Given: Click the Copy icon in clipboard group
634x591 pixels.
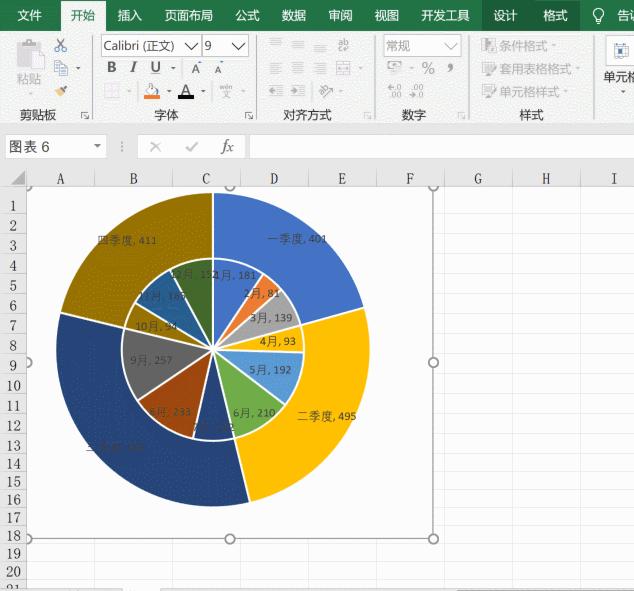Looking at the screenshot, I should [x=61, y=68].
